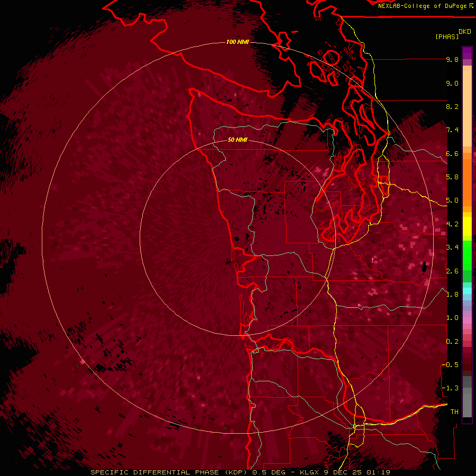476x476 pixels.
Task: Select the 7.4 legend value
Action: (x=452, y=130)
